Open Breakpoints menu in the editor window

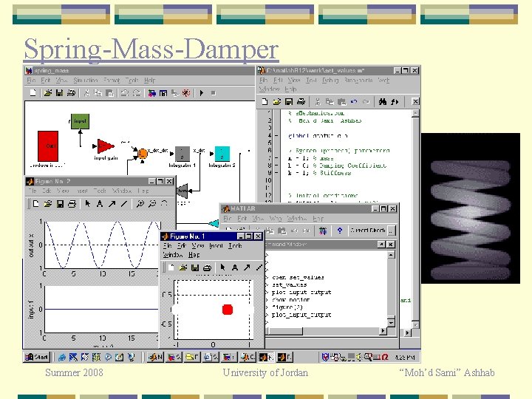358,80
